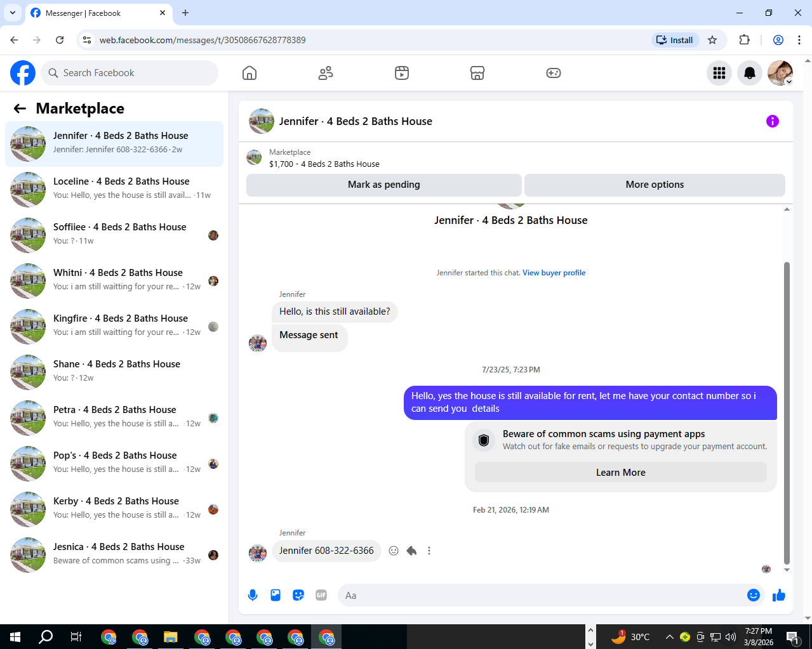Open the nine-dot Menu grid icon
Screen dimensions: 812x649
coord(719,73)
